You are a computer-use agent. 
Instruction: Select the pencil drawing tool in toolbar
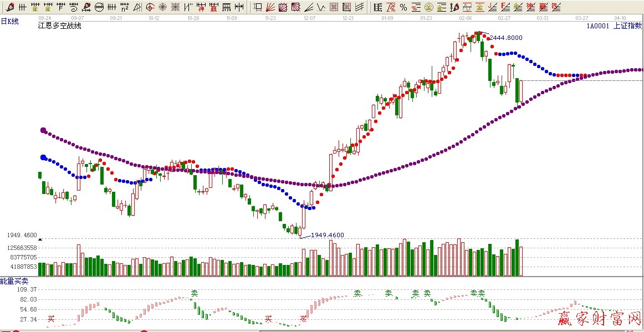point(11,7)
